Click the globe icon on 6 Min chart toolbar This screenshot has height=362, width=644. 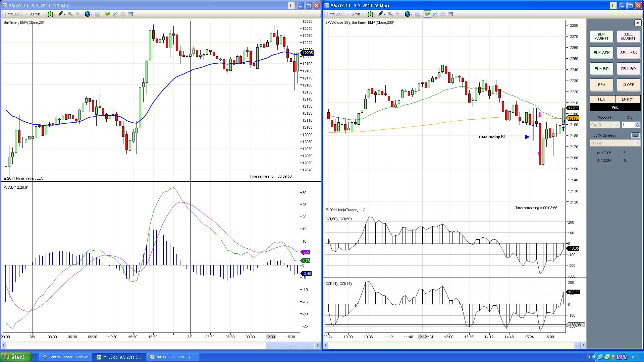pos(408,14)
